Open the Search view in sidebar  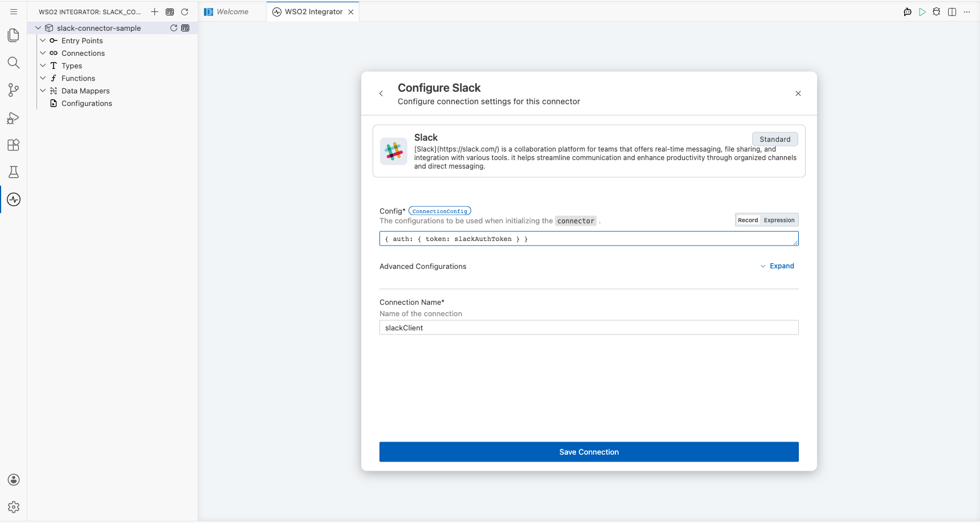pos(14,63)
